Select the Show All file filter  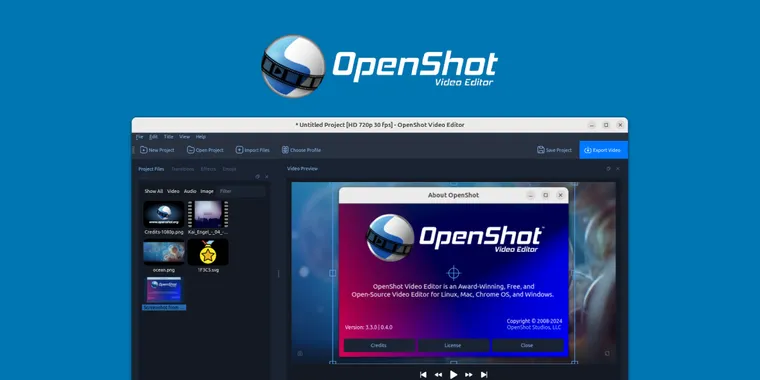pyautogui.click(x=154, y=191)
